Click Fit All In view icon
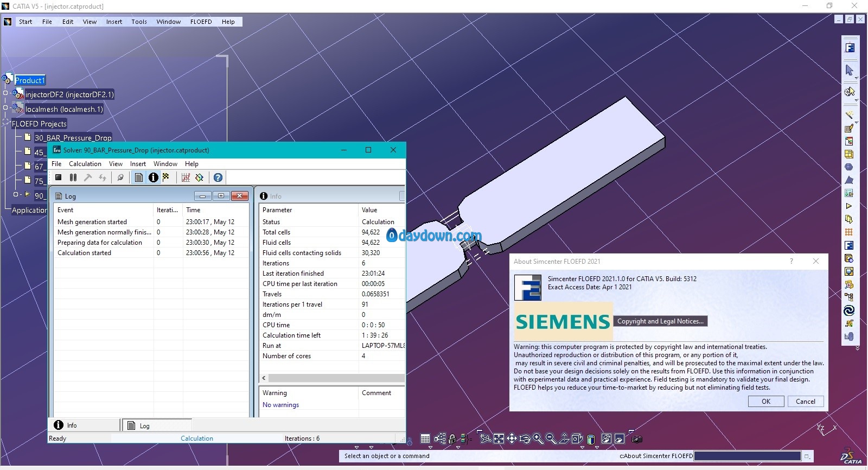The image size is (868, 470). 499,439
